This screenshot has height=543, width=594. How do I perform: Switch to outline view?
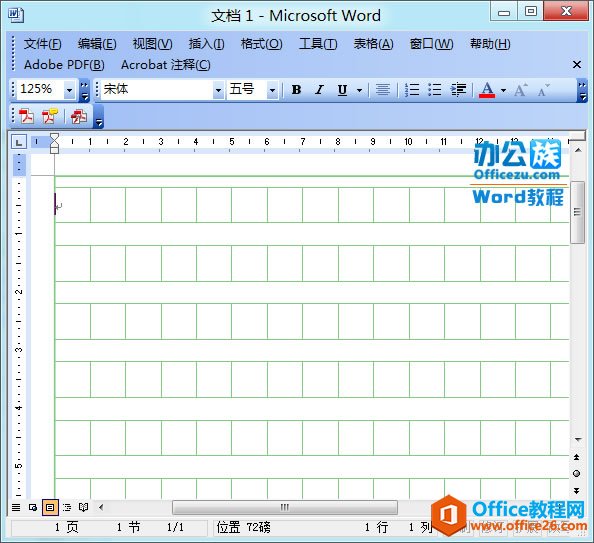coord(67,507)
